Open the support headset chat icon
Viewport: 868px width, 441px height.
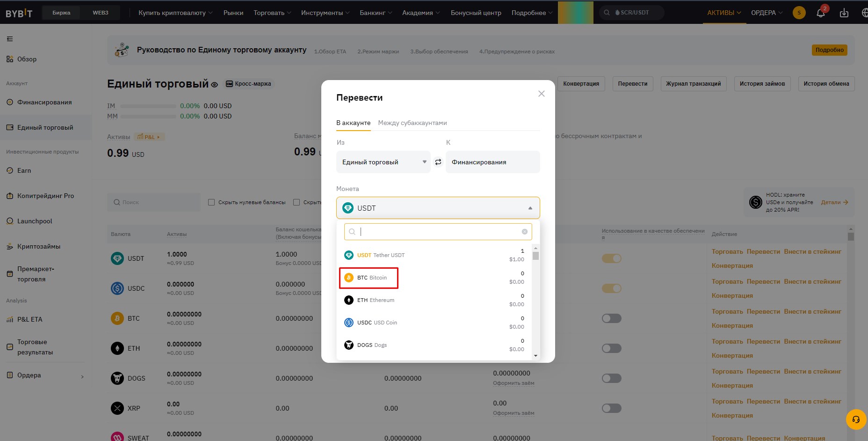tap(856, 419)
